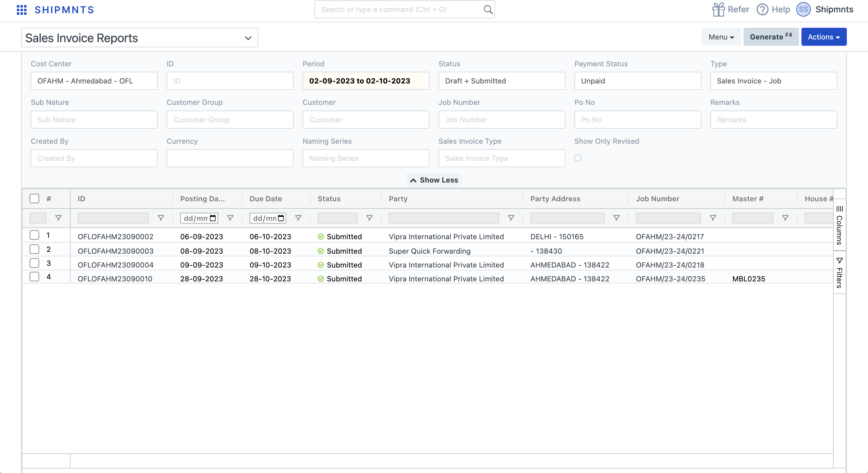Toggle the select-all rows checkbox

tap(34, 199)
